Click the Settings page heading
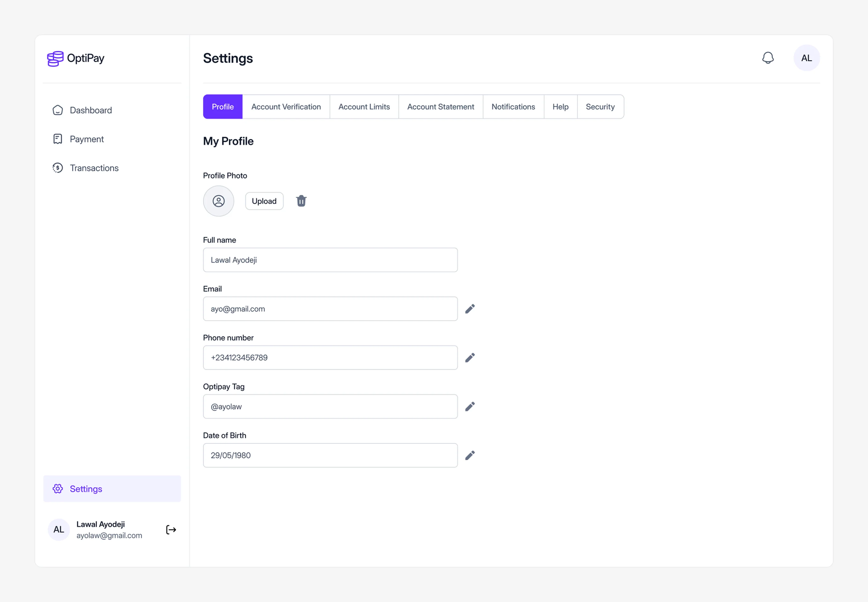Image resolution: width=868 pixels, height=602 pixels. (228, 59)
